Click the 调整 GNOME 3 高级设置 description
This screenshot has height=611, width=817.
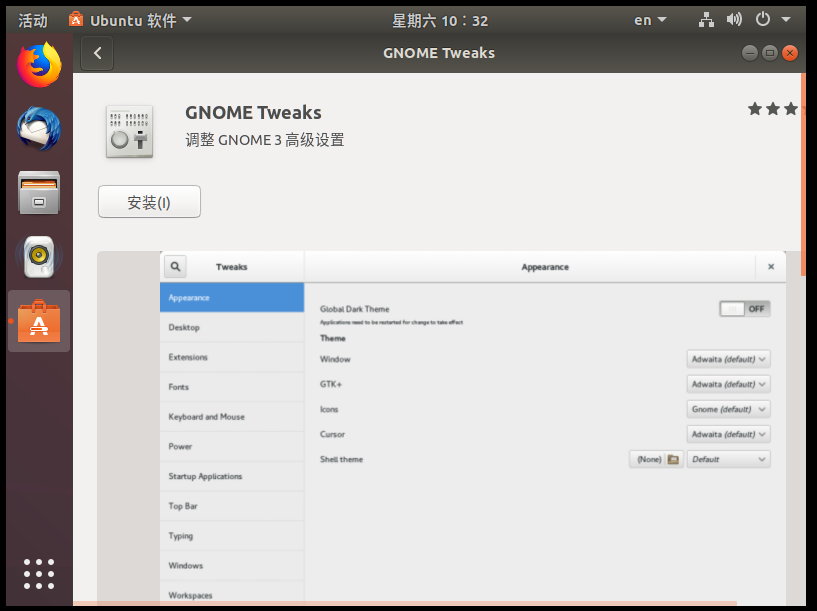click(x=265, y=140)
